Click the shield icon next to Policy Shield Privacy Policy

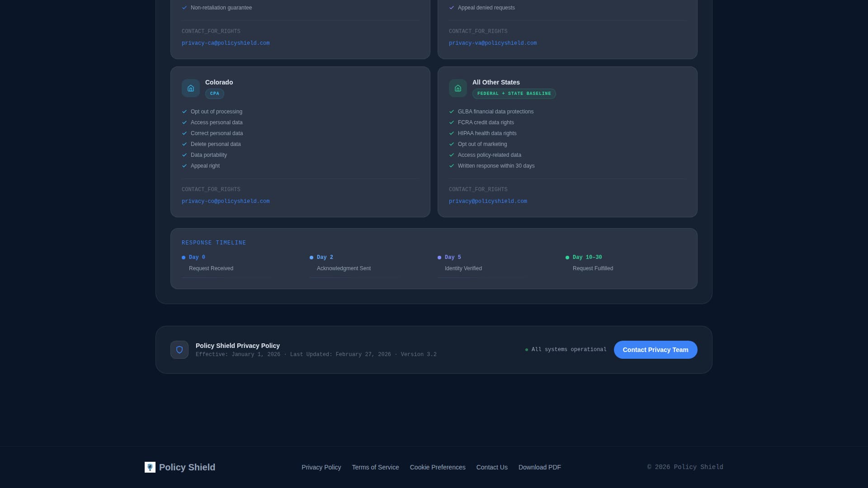(179, 350)
